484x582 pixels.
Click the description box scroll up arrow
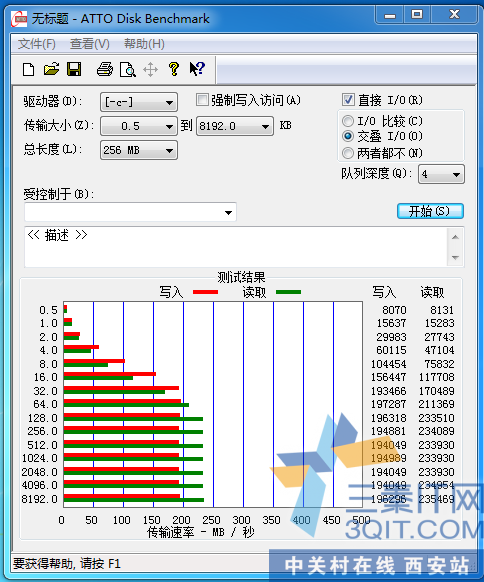click(455, 237)
